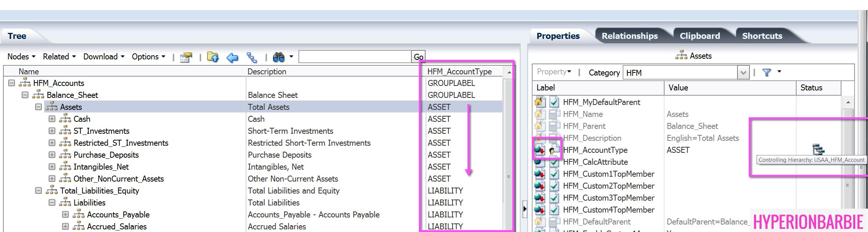Click the controlling hierarchy status icon
The height and width of the screenshot is (232, 868).
pos(818,149)
